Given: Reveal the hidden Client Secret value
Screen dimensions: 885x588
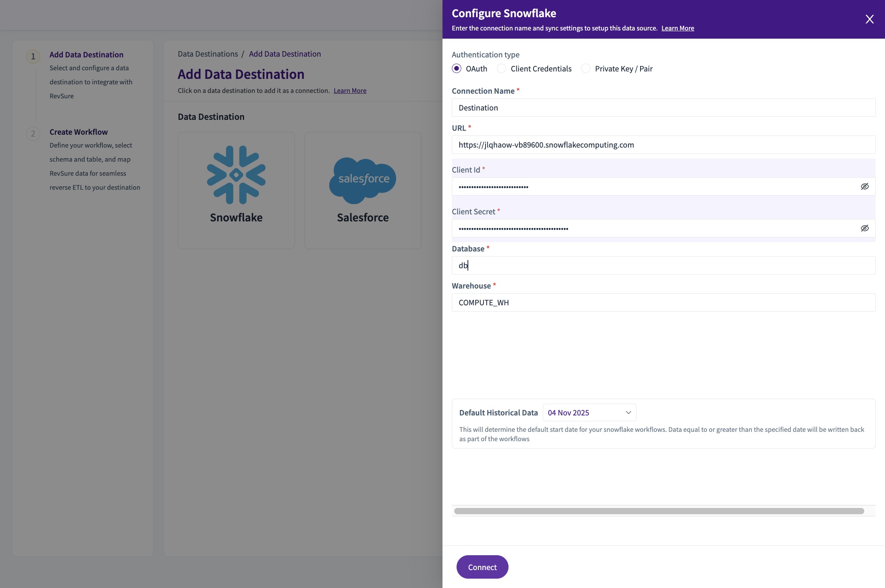Looking at the screenshot, I should [865, 228].
